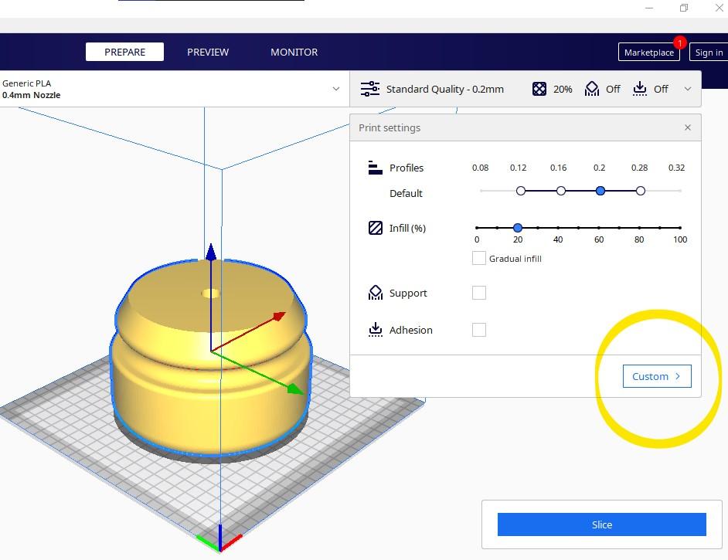Enable the Adhesion checkbox
Screen dimensions: 728x560
coord(478,330)
